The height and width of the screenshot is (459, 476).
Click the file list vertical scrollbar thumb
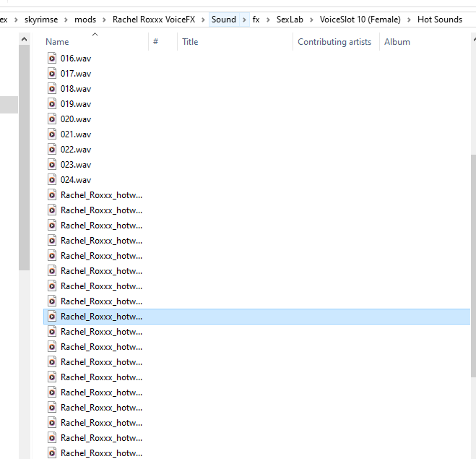[x=473, y=266]
